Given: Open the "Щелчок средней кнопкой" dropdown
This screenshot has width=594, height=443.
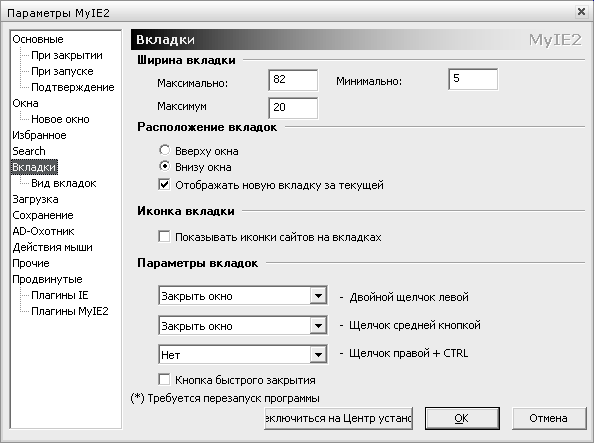Looking at the screenshot, I should [243, 326].
